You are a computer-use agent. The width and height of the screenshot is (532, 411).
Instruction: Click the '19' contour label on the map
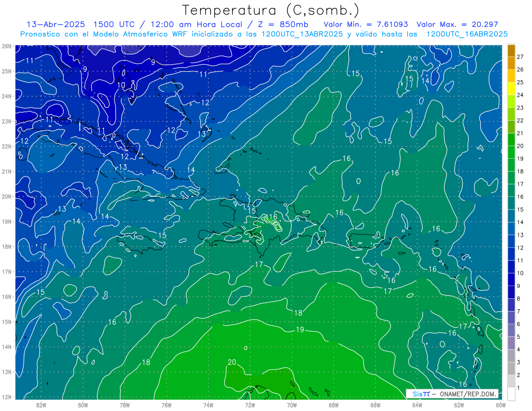pyautogui.click(x=300, y=329)
